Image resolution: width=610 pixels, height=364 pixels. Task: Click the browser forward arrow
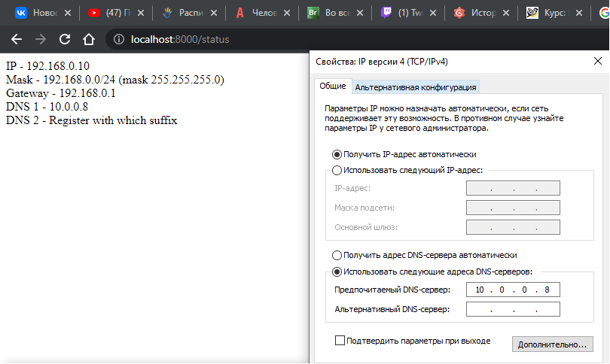point(41,39)
